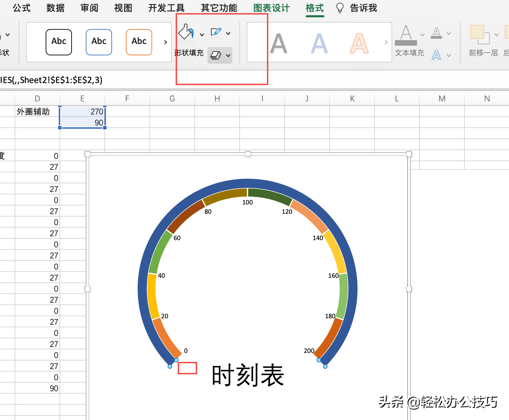The height and width of the screenshot is (420, 509).
Task: Apply the blue-outlined Abc shape style
Action: (99, 42)
